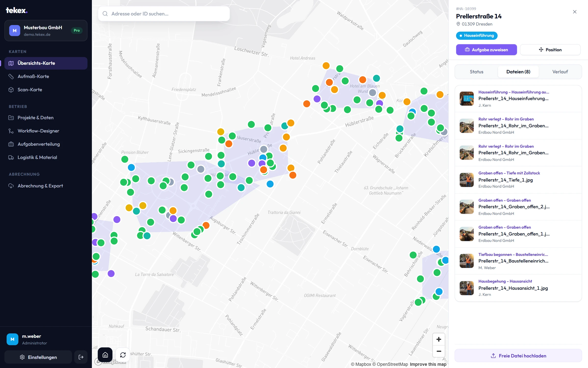This screenshot has height=368, width=588.
Task: Click the Logistik & Material truck icon
Action: click(11, 157)
